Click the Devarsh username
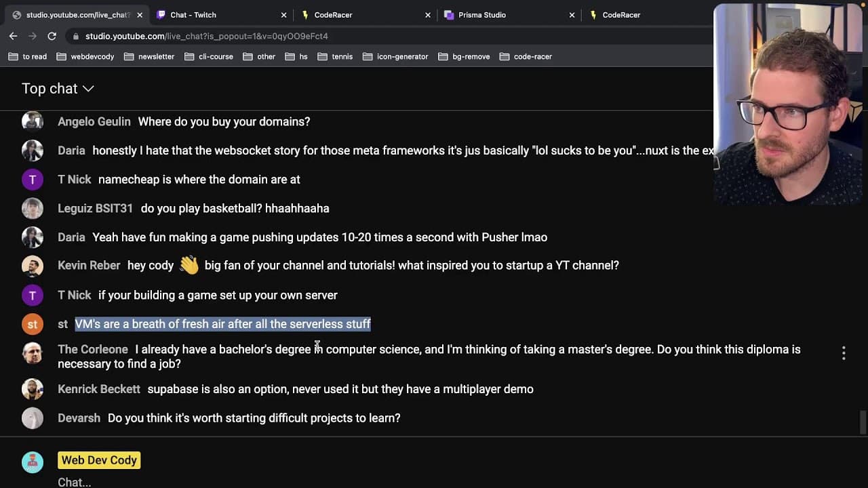The image size is (868, 488). pos(79,418)
